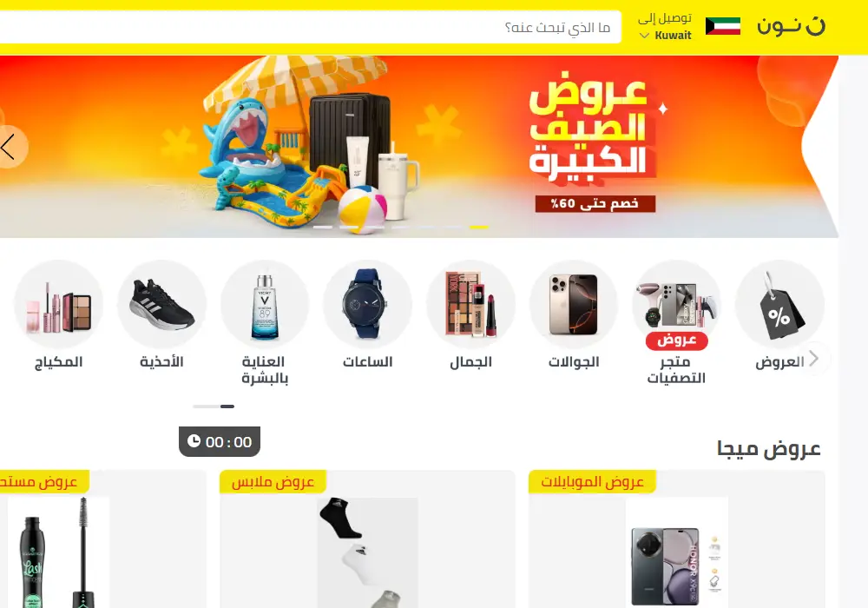Open the عروض الموبايلات deals tab
The height and width of the screenshot is (608, 868).
click(592, 482)
